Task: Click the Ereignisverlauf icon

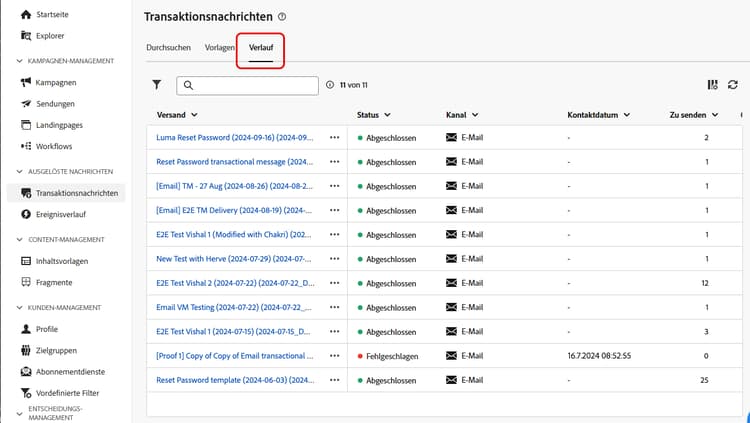Action: [x=26, y=214]
